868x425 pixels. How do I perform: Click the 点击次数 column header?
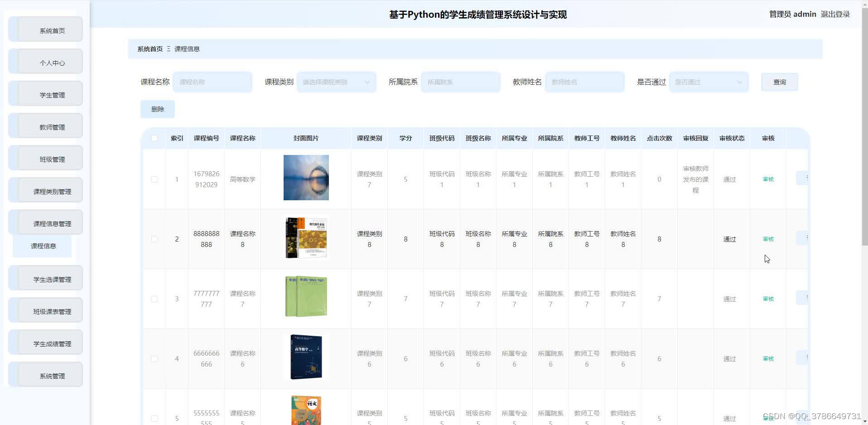click(x=659, y=138)
